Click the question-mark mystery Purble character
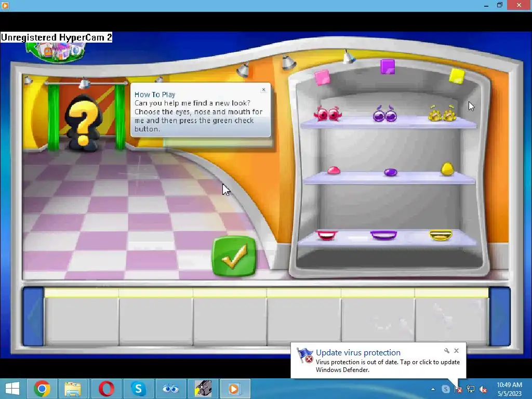 pyautogui.click(x=83, y=123)
